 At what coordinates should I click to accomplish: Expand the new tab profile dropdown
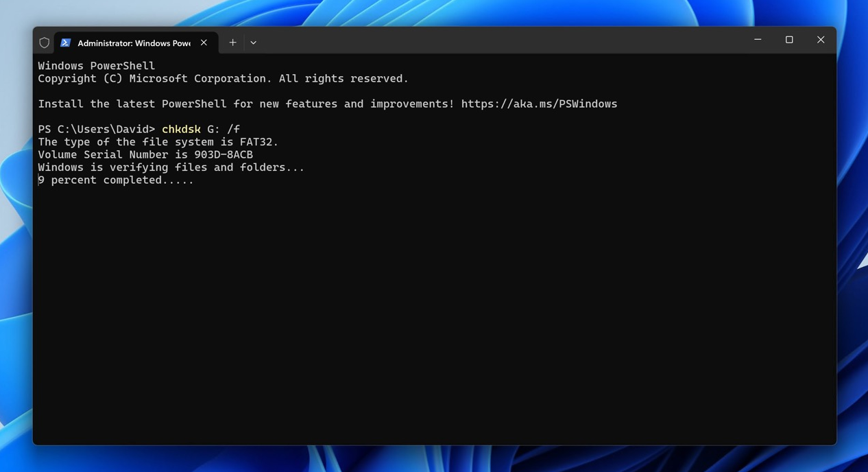tap(253, 43)
